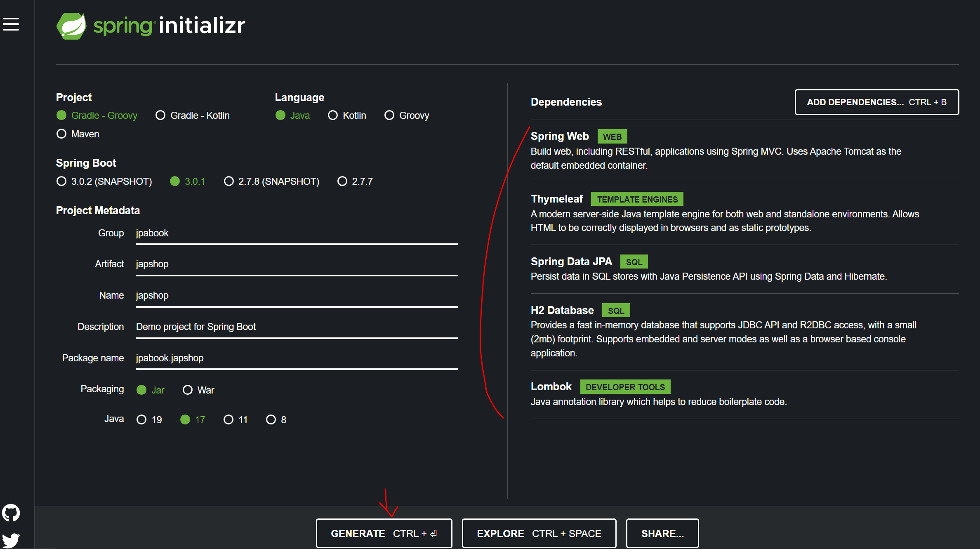The width and height of the screenshot is (980, 549).
Task: Select Spring Boot 2.7.7 version
Action: (x=342, y=181)
